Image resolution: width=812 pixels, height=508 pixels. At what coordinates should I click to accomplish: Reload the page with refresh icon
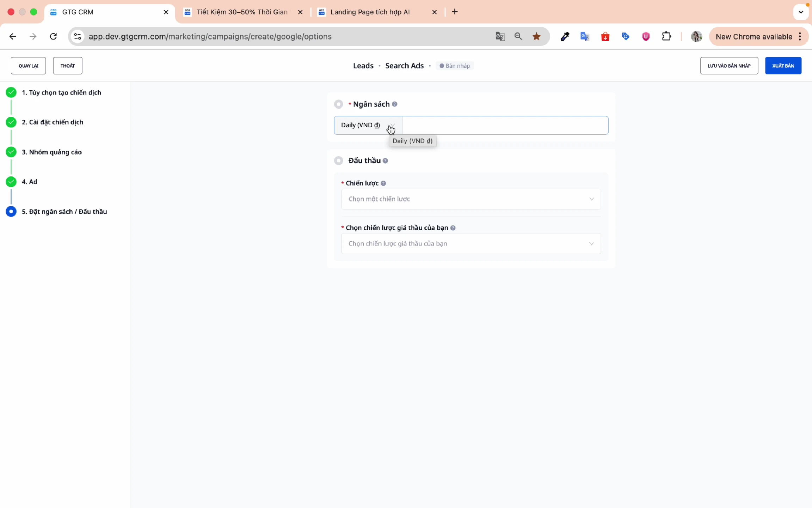point(53,36)
